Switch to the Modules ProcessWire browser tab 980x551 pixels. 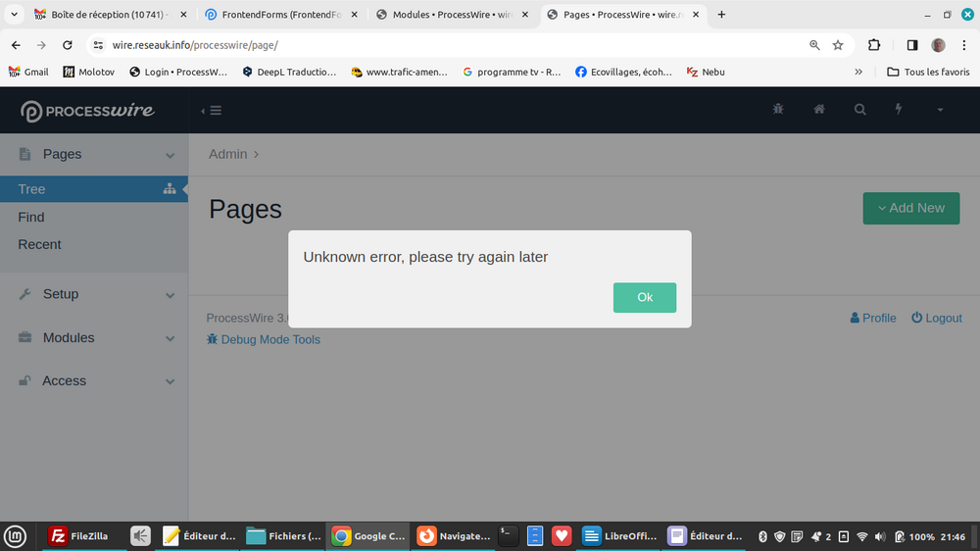(x=453, y=15)
